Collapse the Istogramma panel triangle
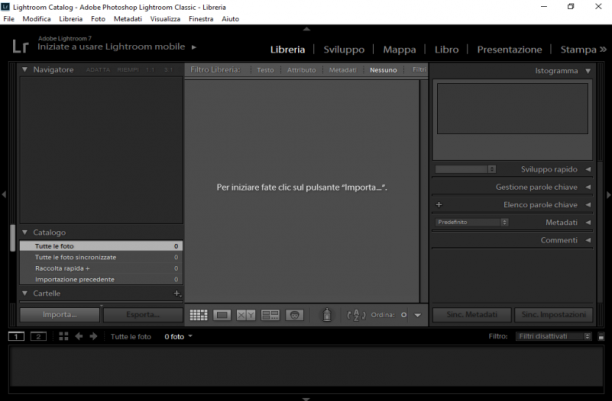Screen dimensions: 612x401 (588, 71)
